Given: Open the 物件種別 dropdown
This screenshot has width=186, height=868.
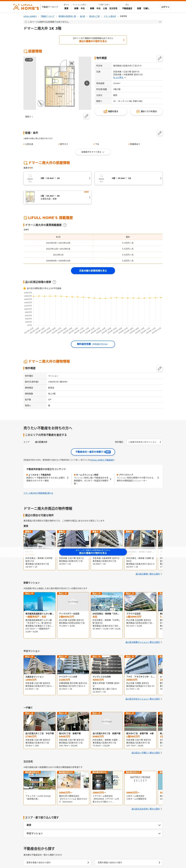Looking at the screenshot, I should [x=144, y=442].
